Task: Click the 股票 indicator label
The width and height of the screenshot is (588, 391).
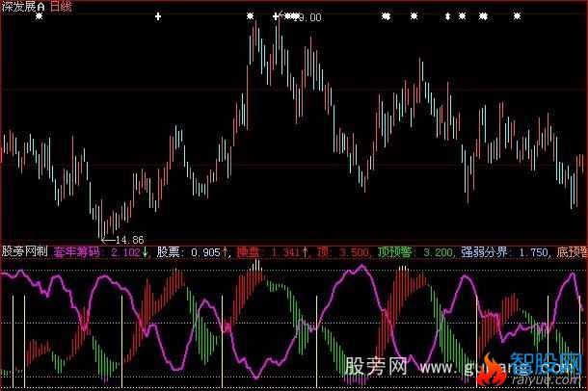Action: click(x=169, y=252)
